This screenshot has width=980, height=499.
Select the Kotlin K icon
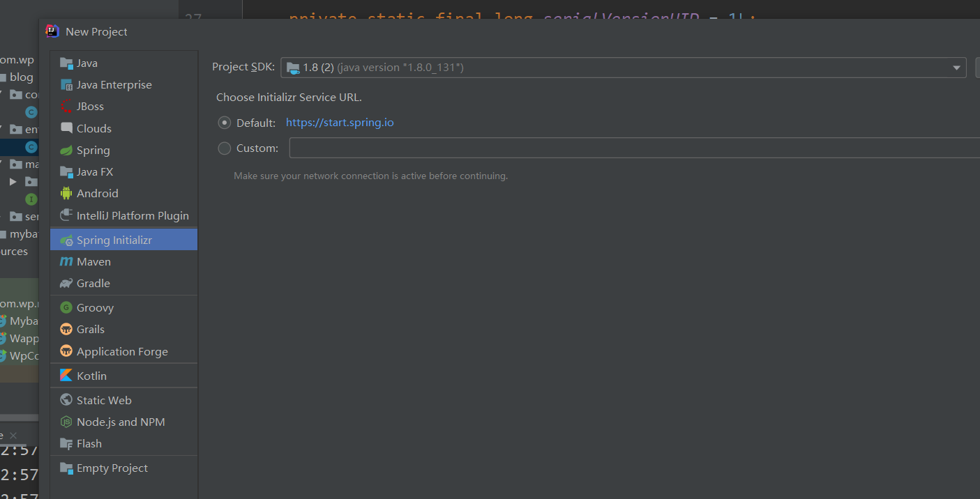66,376
